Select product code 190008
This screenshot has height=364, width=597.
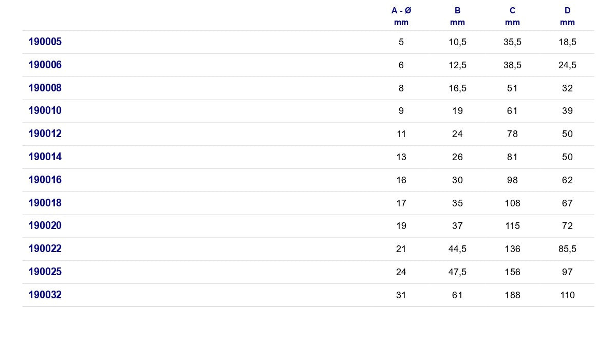point(45,88)
